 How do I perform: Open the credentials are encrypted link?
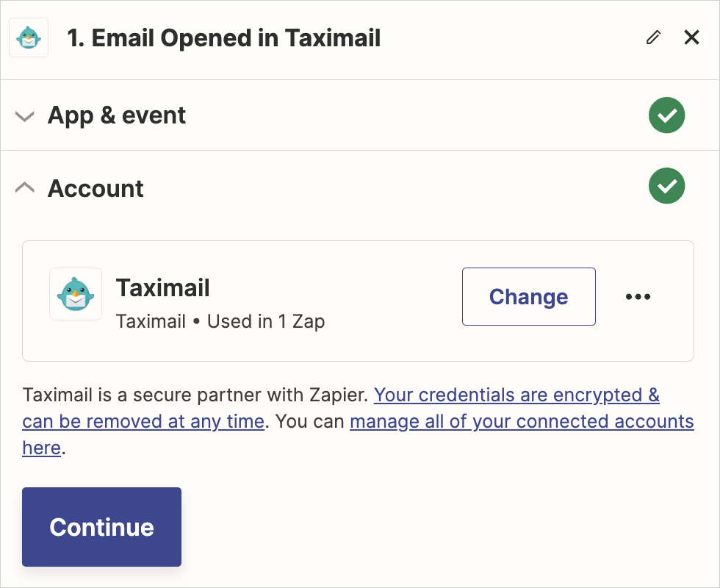[x=516, y=395]
